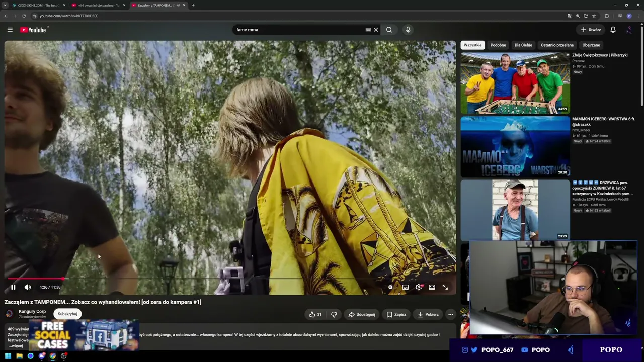The height and width of the screenshot is (362, 644).
Task: Select the Podobne filter chip
Action: 498,45
